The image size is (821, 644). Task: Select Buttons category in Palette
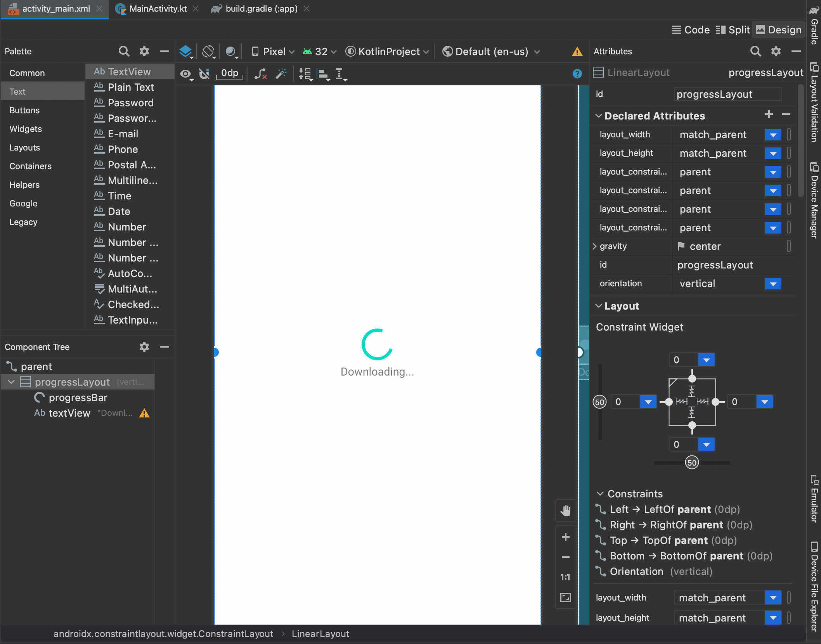(x=24, y=110)
